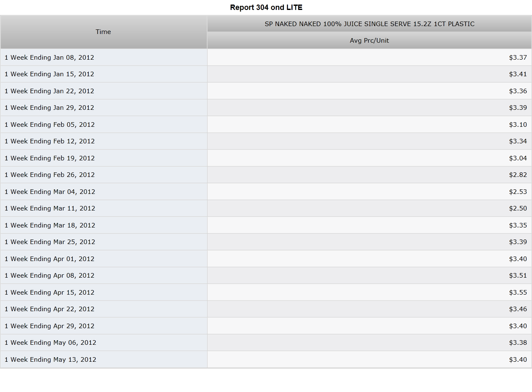This screenshot has width=532, height=392.
Task: Select row 1 Week Ending Apr 15, 2012
Action: pyautogui.click(x=266, y=293)
